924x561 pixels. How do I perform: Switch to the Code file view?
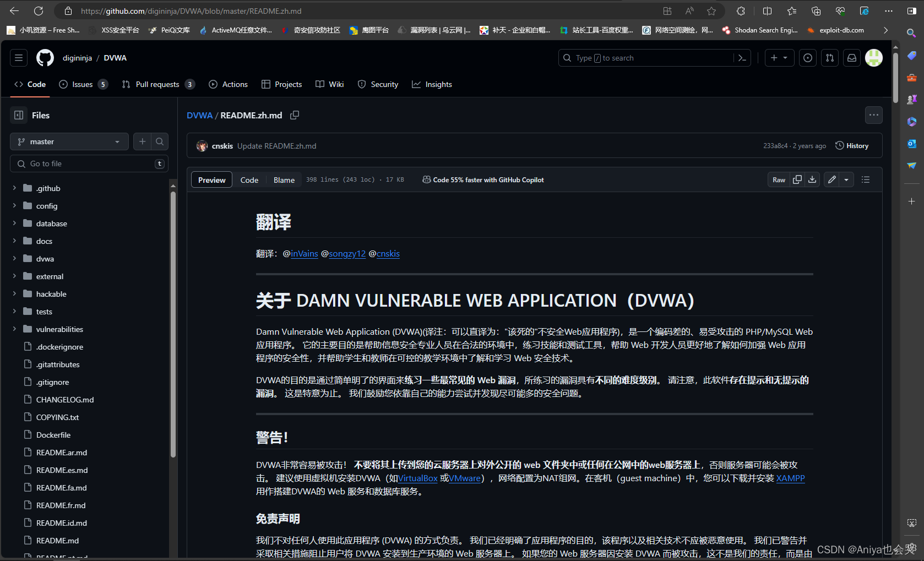point(249,180)
